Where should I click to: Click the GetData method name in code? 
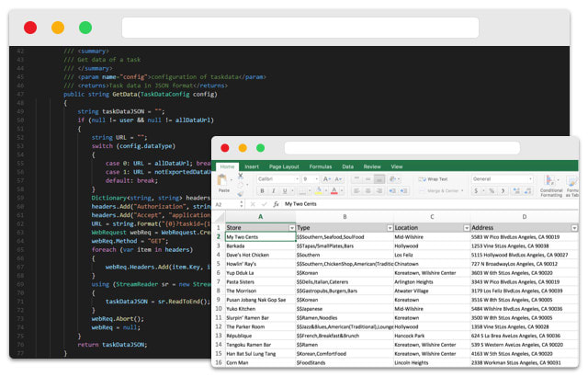pyautogui.click(x=125, y=95)
